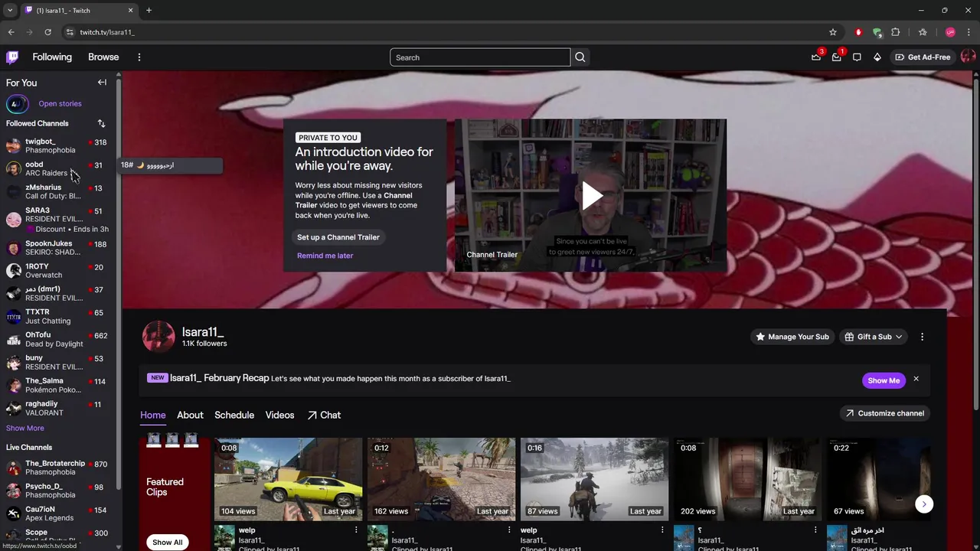
Task: Click the Customize channel button
Action: click(884, 413)
